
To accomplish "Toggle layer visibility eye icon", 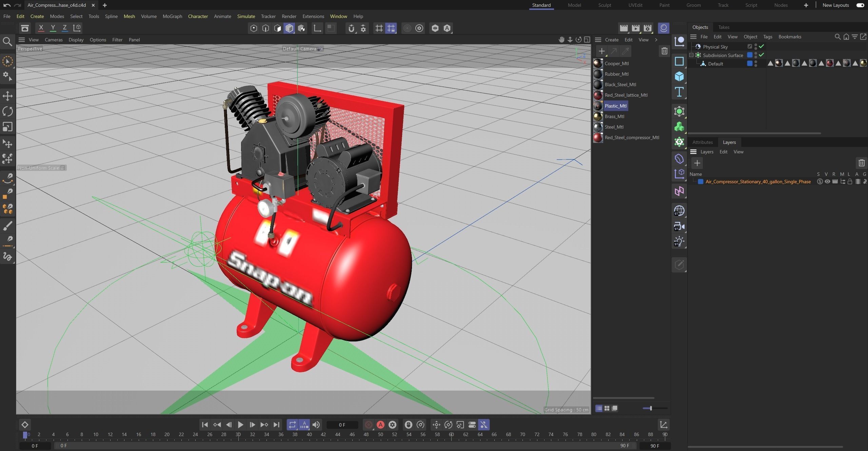I will [x=827, y=182].
